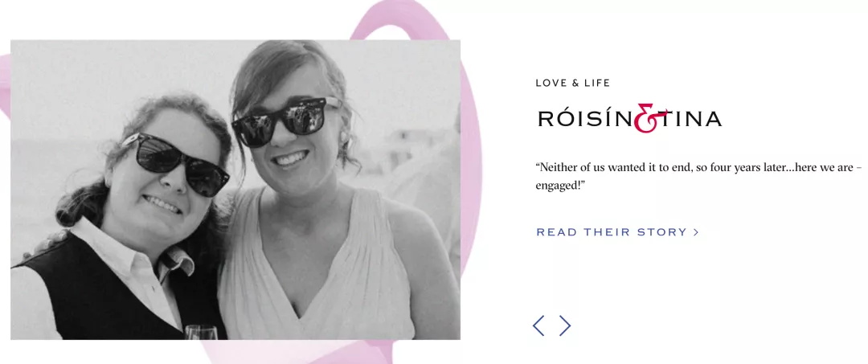This screenshot has width=868, height=364.
Task: Click the pink swirl below the photo
Action: 310,352
